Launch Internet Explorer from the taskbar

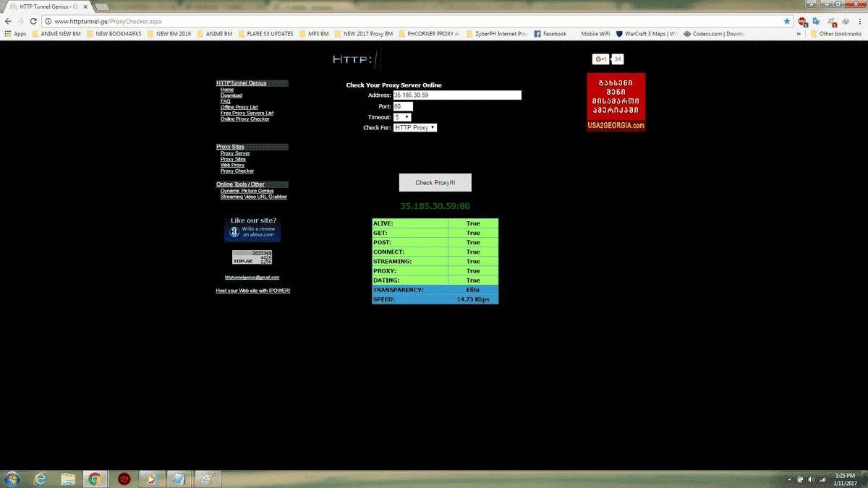[x=41, y=479]
